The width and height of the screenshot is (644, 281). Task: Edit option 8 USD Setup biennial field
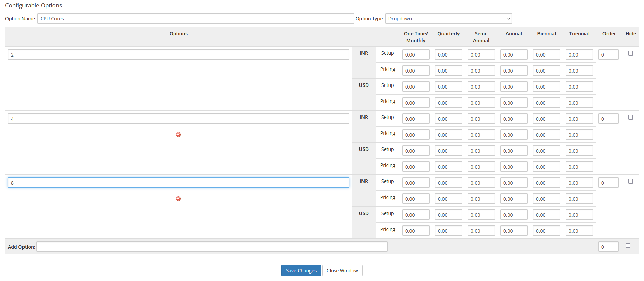click(x=547, y=215)
